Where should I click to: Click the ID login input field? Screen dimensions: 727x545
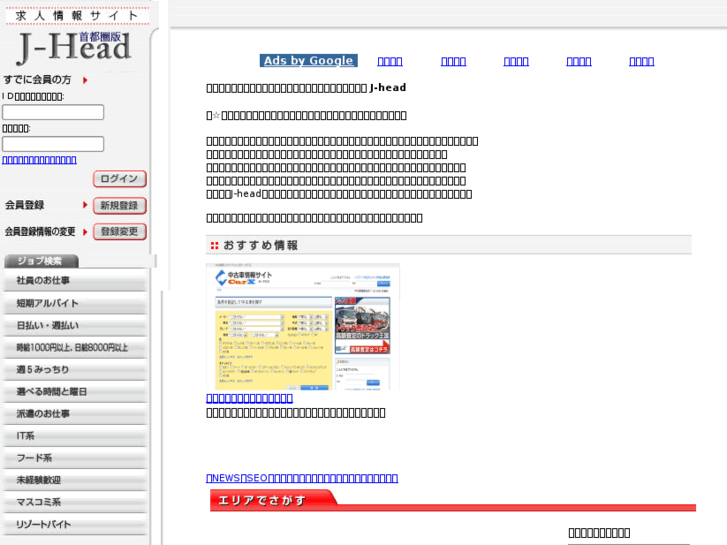(x=53, y=112)
